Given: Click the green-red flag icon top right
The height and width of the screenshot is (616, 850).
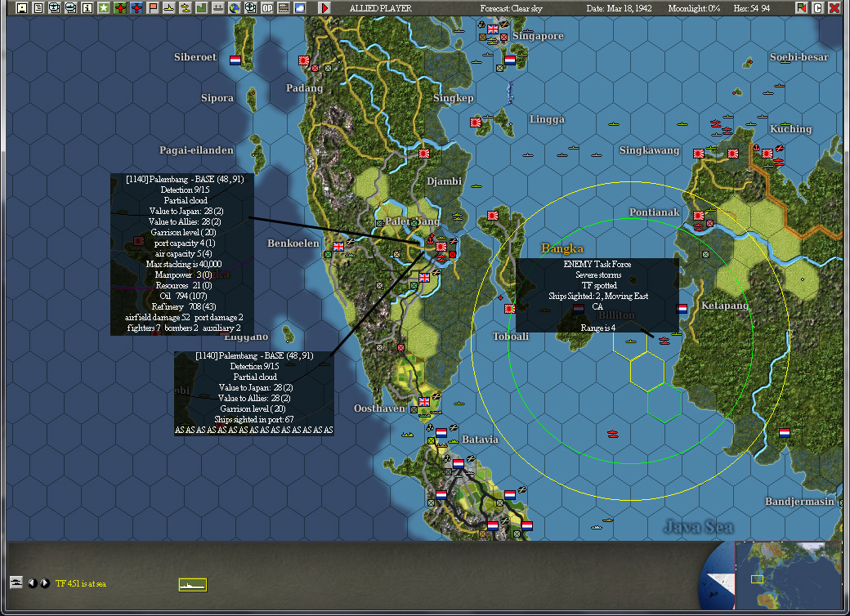Looking at the screenshot, I should 801,8.
